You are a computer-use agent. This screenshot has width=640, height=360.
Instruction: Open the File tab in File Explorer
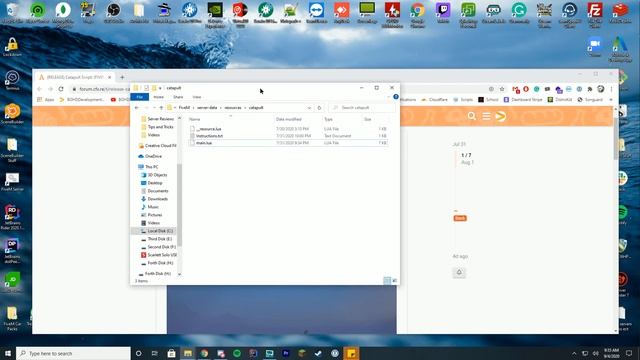(x=140, y=97)
